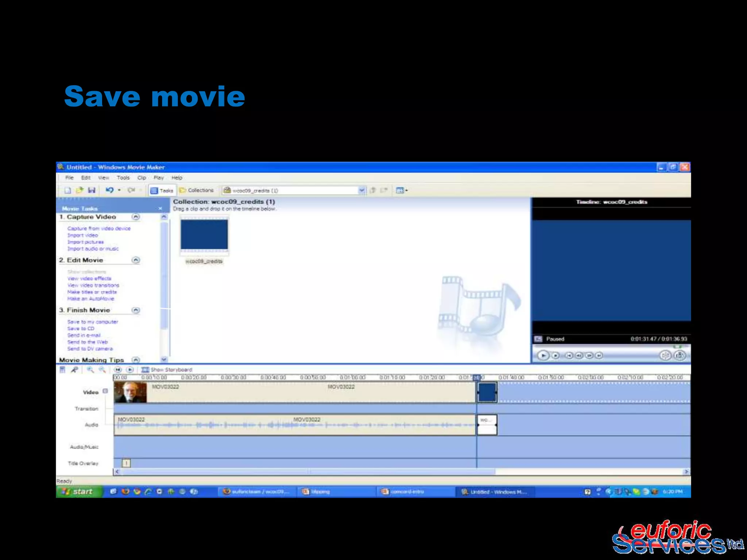747x560 pixels.
Task: Click the Up One Level icon
Action: point(373,190)
